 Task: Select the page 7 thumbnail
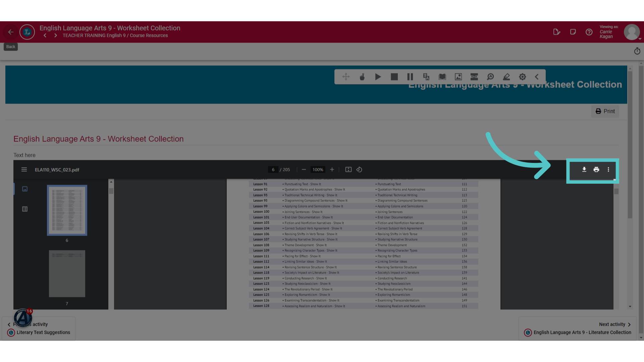pos(67,274)
